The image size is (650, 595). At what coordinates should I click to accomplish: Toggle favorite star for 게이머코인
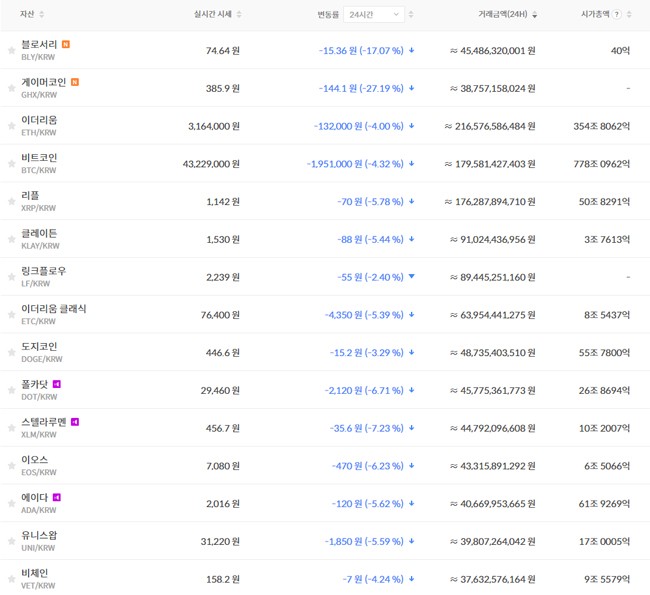[x=12, y=88]
